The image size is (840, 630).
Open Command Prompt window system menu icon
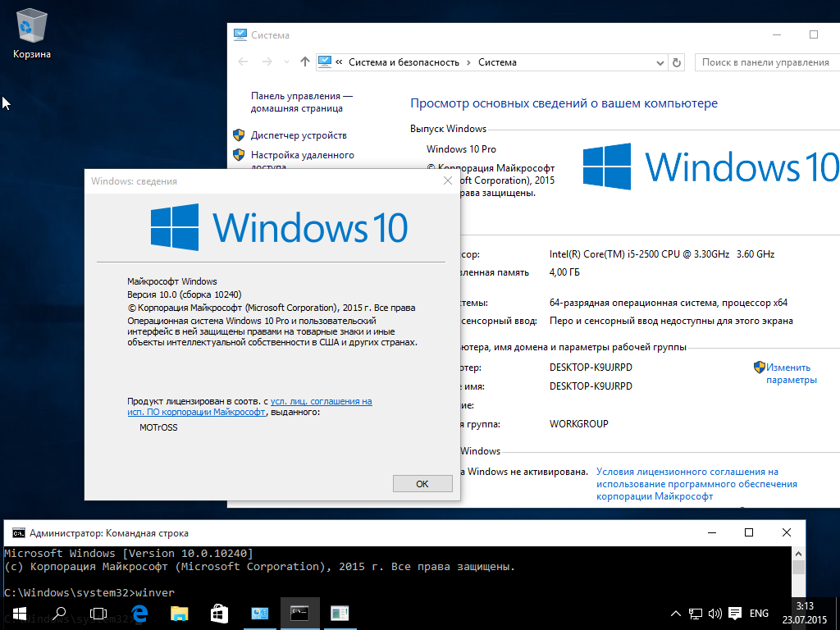pyautogui.click(x=19, y=533)
